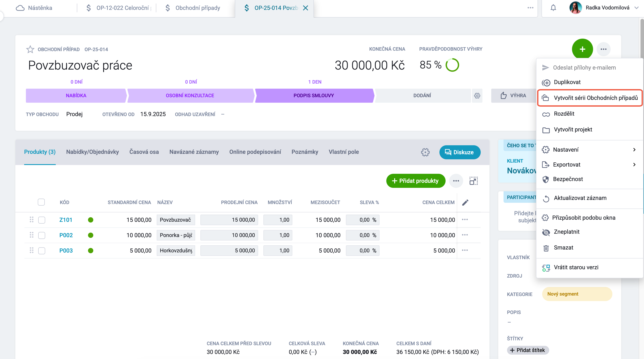The width and height of the screenshot is (644, 359).
Task: Click the quantity field for Z101
Action: (x=278, y=220)
